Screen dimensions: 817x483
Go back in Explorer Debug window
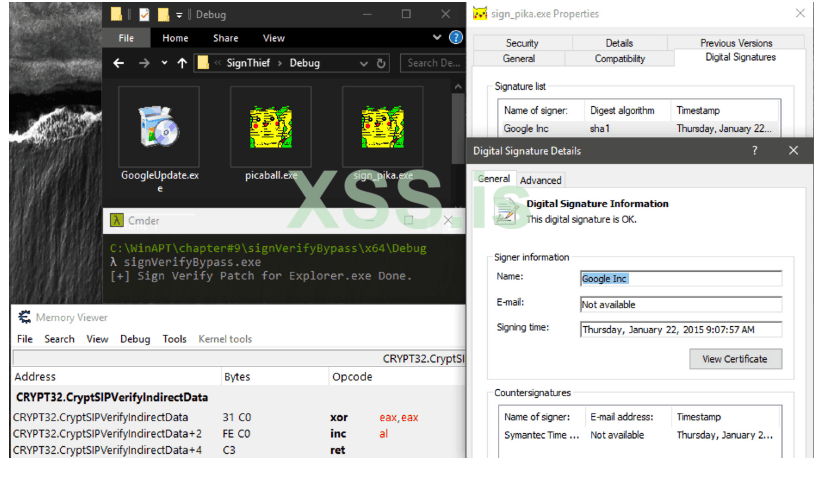[119, 63]
